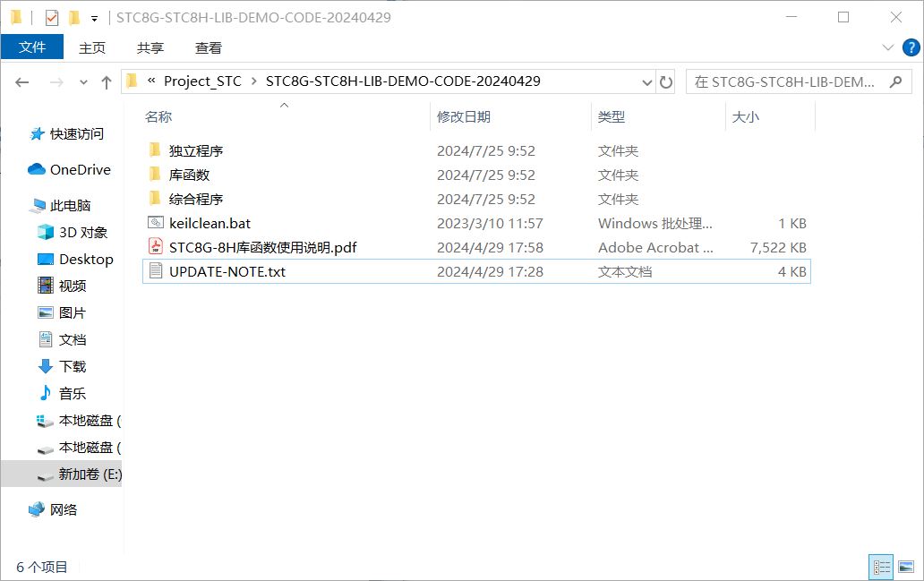This screenshot has width=924, height=581.
Task: Click the search magnifier icon
Action: coord(894,81)
